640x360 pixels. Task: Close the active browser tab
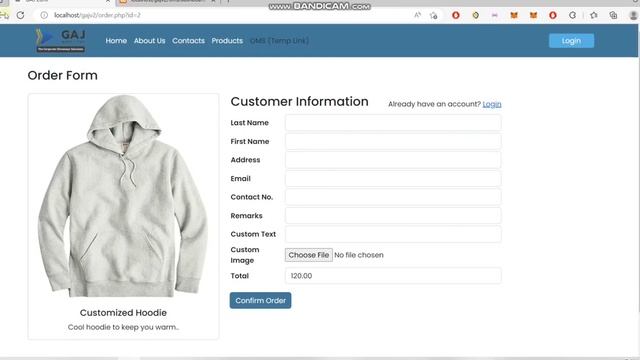click(x=108, y=2)
